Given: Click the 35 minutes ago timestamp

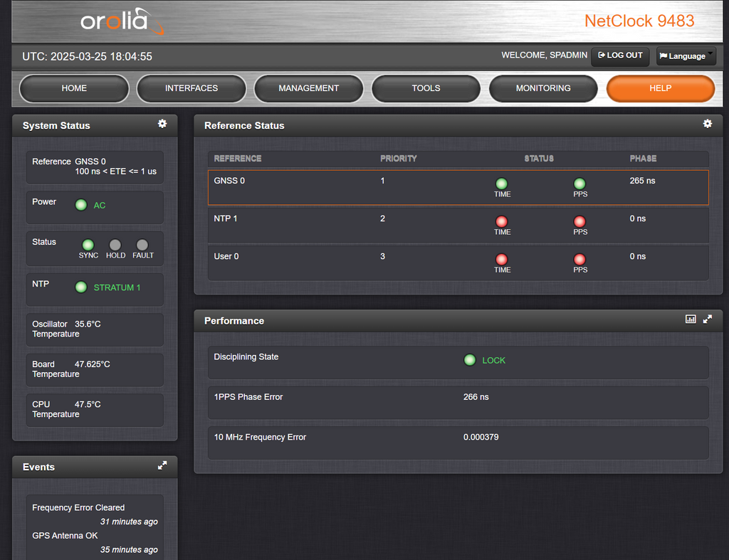Looking at the screenshot, I should (x=129, y=549).
